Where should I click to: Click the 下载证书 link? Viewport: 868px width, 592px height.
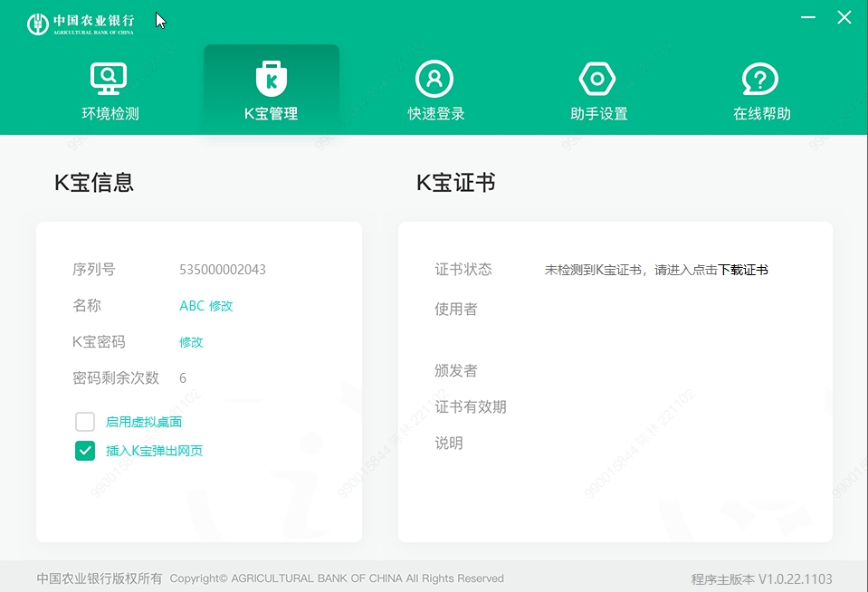[x=743, y=270]
